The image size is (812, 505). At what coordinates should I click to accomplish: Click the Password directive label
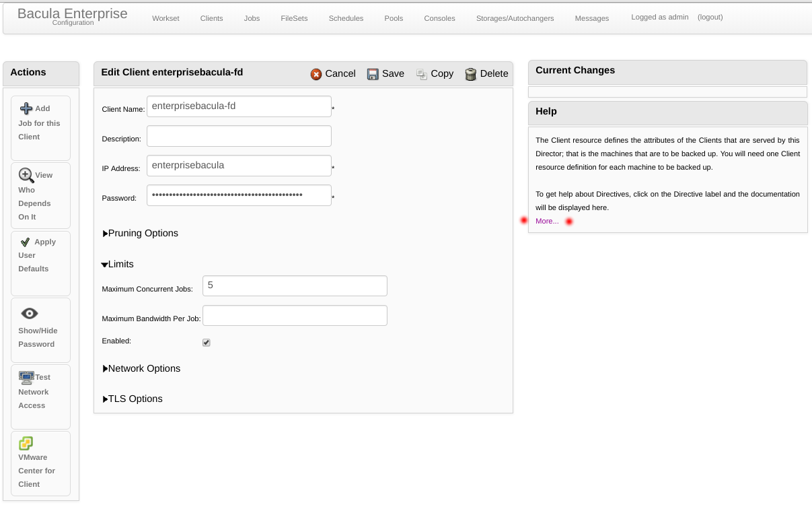pyautogui.click(x=119, y=198)
